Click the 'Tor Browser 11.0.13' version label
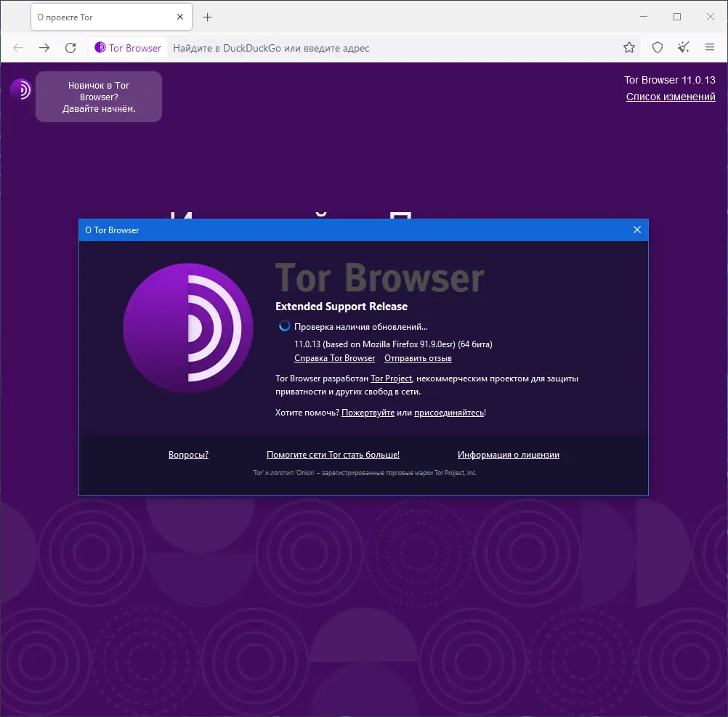The width and height of the screenshot is (728, 717). pyautogui.click(x=669, y=80)
